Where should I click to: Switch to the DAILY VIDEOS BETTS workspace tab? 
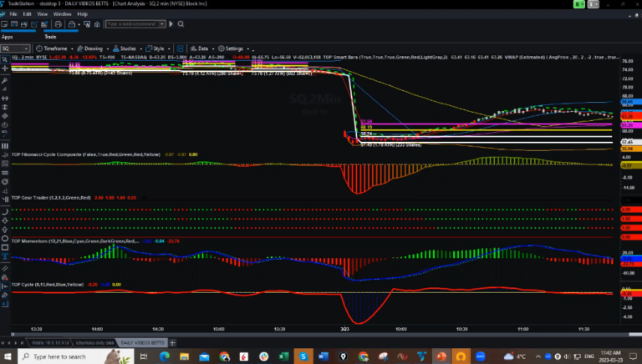[141, 342]
